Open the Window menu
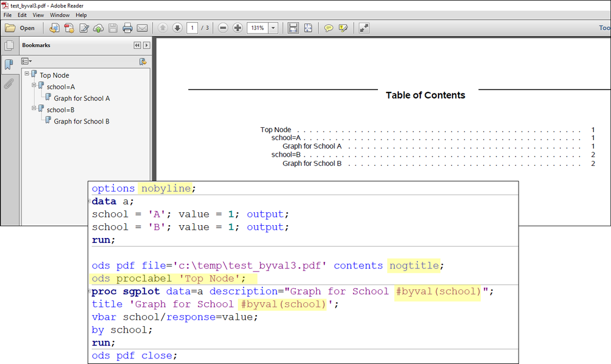The image size is (611, 364). 59,15
